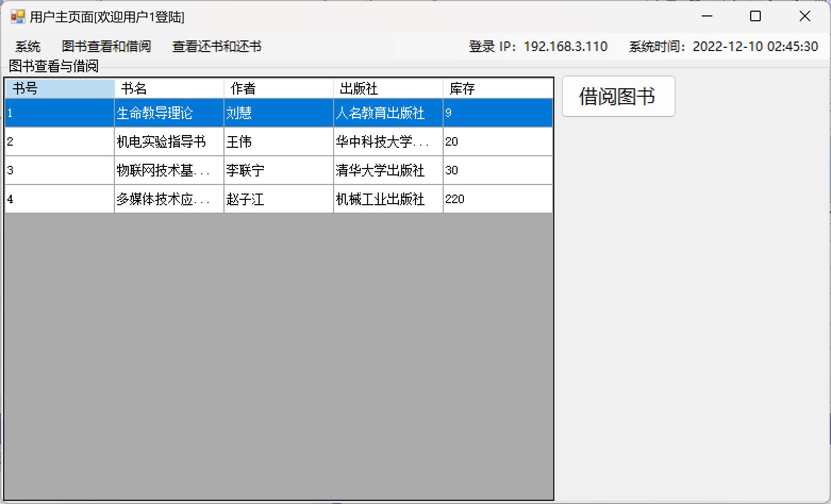Open the 图书查看和借阅 menu
The height and width of the screenshot is (504, 831).
click(106, 47)
